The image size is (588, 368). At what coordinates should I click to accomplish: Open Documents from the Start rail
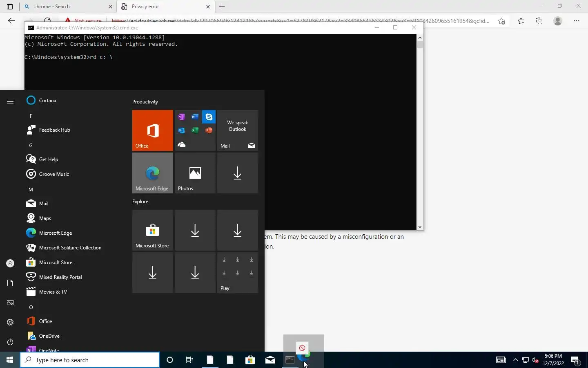pyautogui.click(x=10, y=283)
